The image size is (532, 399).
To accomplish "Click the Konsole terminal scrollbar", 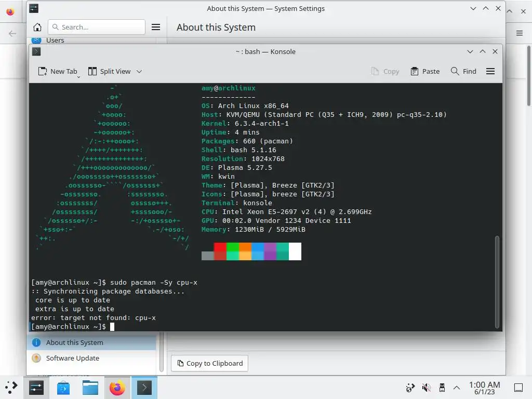I will [x=497, y=282].
